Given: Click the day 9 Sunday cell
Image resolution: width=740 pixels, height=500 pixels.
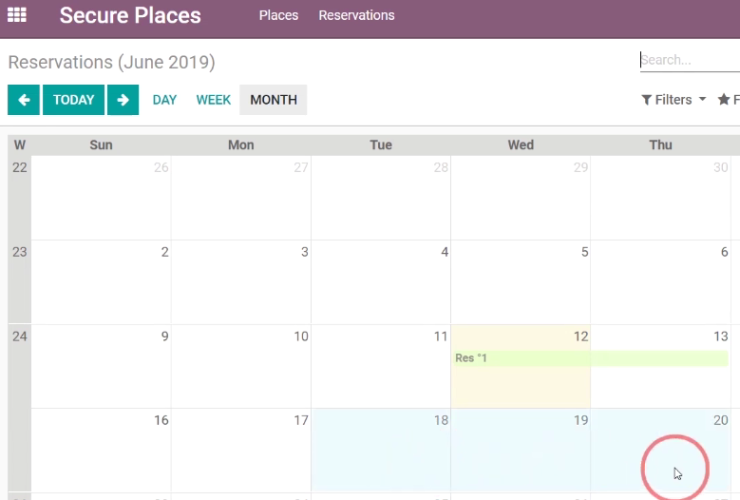Looking at the screenshot, I should (x=101, y=366).
